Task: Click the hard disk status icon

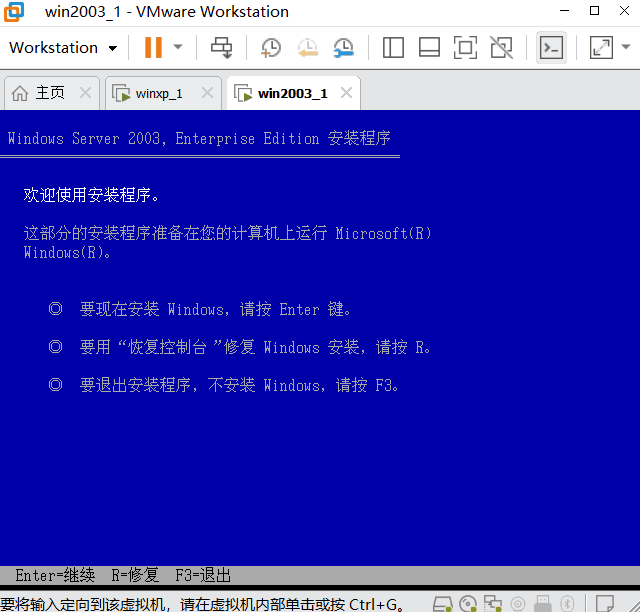Action: (442, 603)
